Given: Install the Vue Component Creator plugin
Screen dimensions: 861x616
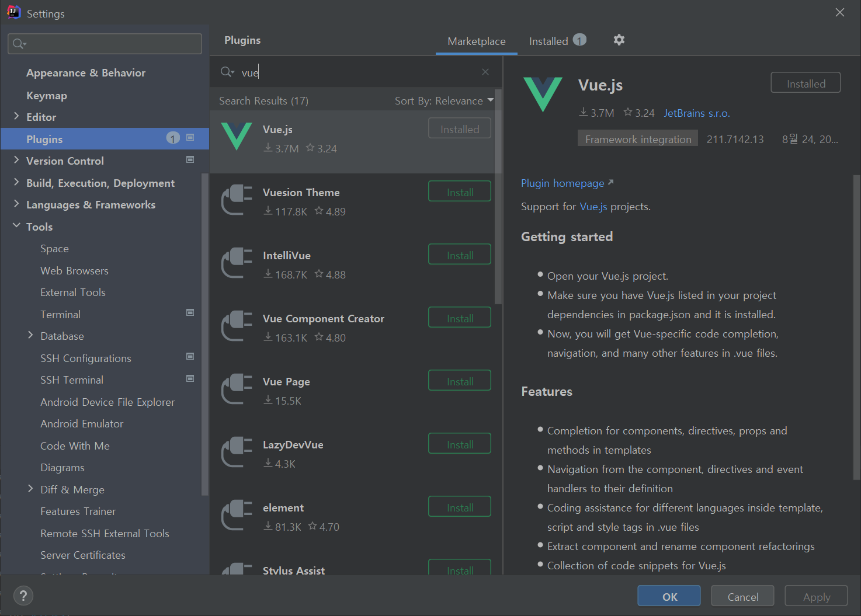Looking at the screenshot, I should pos(460,318).
